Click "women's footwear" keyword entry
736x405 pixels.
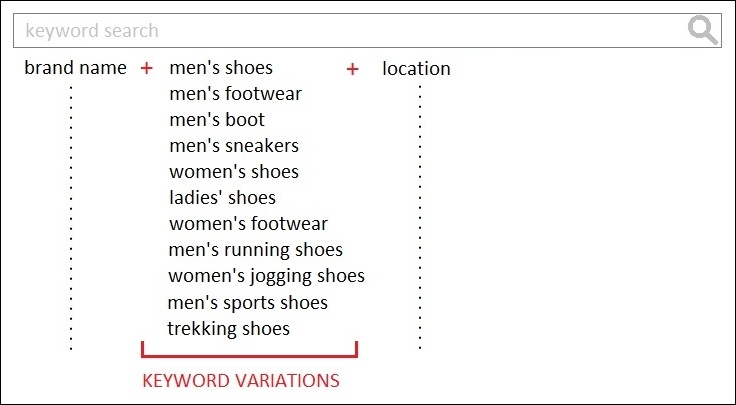click(248, 224)
